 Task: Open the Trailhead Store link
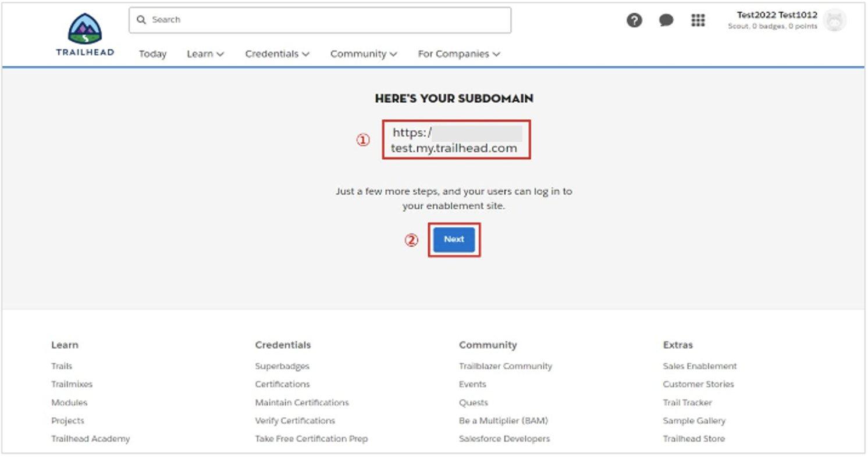[x=693, y=439]
